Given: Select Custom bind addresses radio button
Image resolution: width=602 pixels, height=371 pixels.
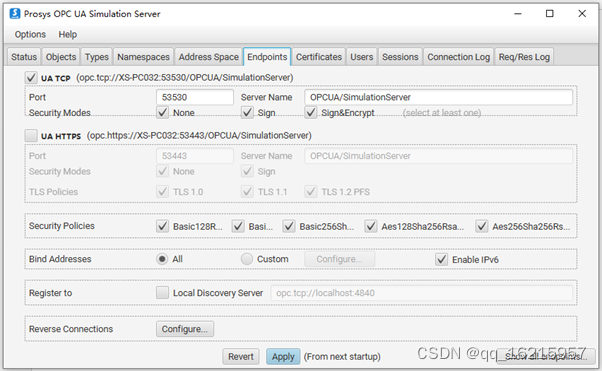Looking at the screenshot, I should coord(247,259).
